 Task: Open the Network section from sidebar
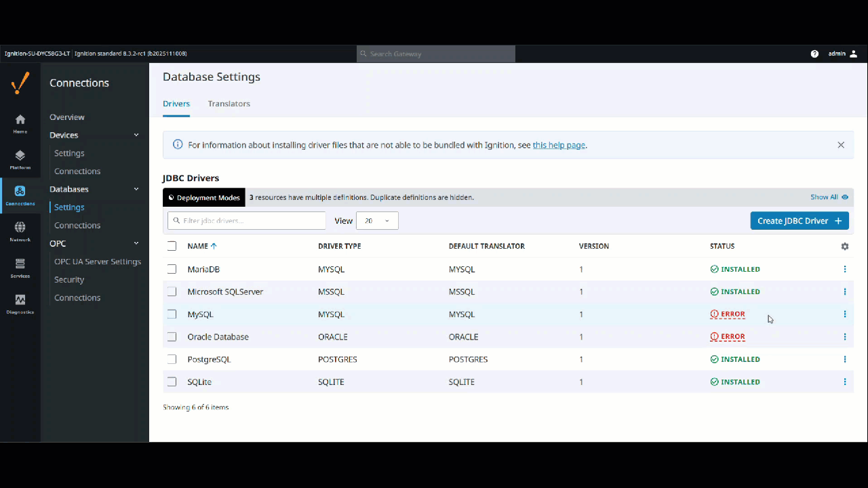click(x=20, y=230)
